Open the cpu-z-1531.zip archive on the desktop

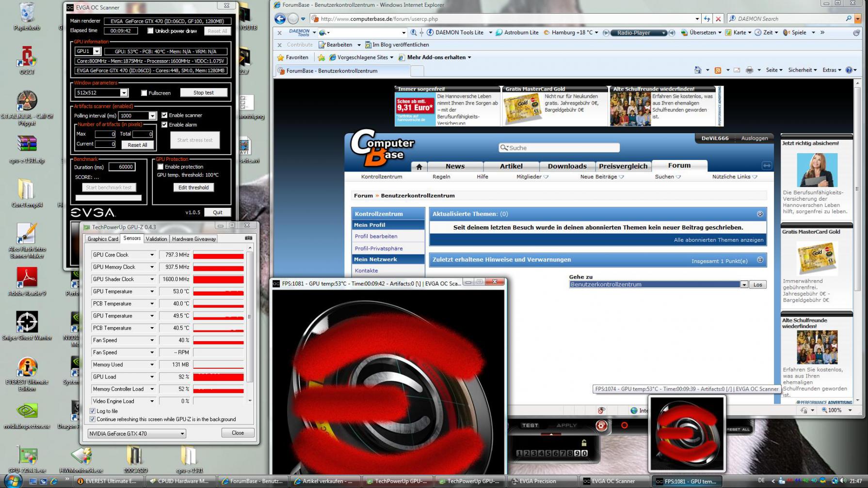pyautogui.click(x=27, y=149)
